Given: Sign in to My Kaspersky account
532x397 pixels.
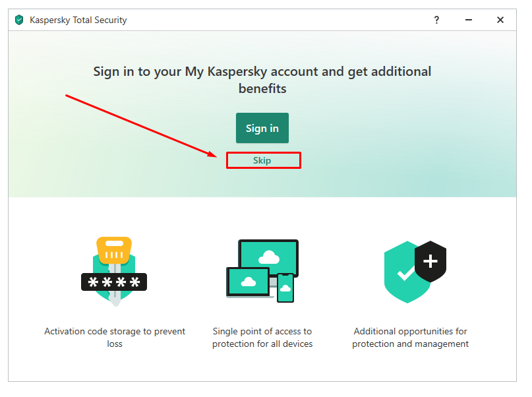Looking at the screenshot, I should [x=262, y=128].
